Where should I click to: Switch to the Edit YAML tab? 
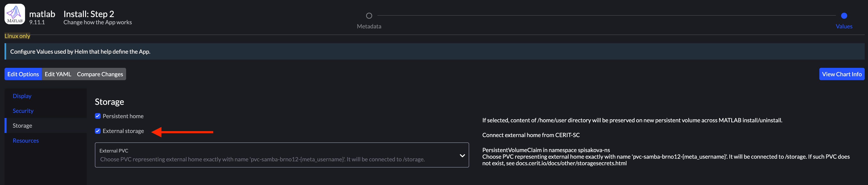[x=58, y=74]
